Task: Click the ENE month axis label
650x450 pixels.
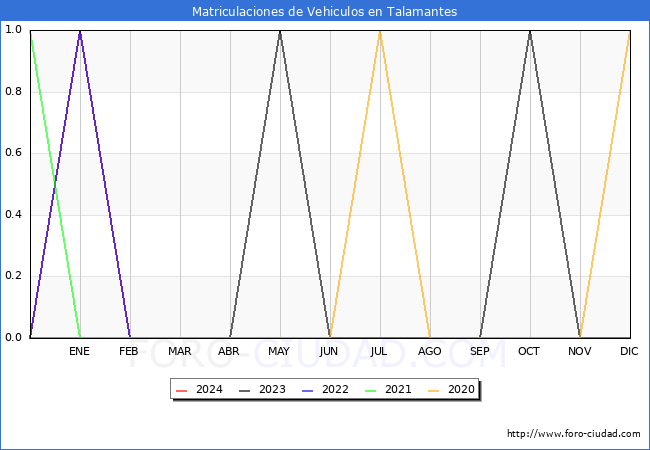Action: click(79, 351)
